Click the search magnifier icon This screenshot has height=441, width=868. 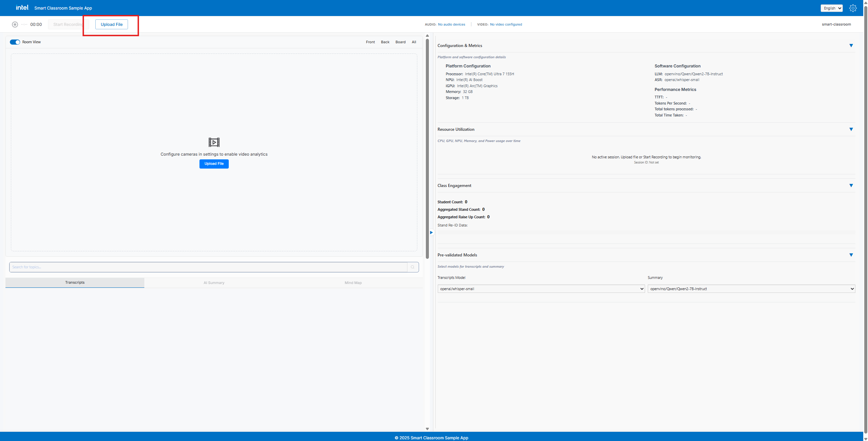pyautogui.click(x=413, y=267)
